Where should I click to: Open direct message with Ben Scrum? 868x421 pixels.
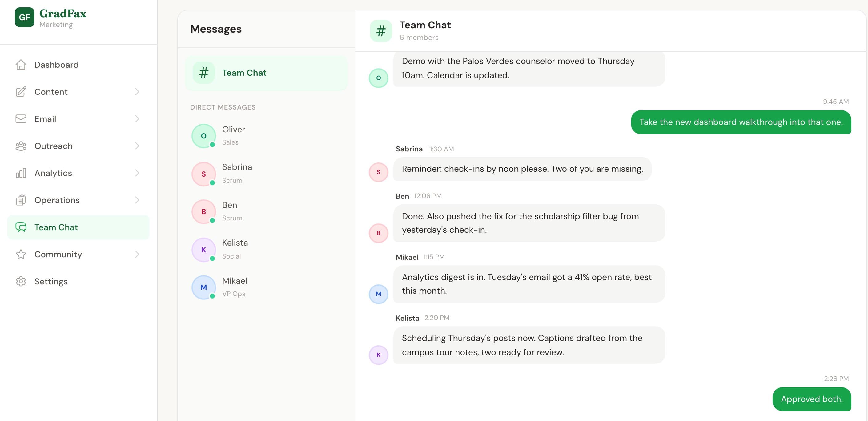(x=266, y=212)
